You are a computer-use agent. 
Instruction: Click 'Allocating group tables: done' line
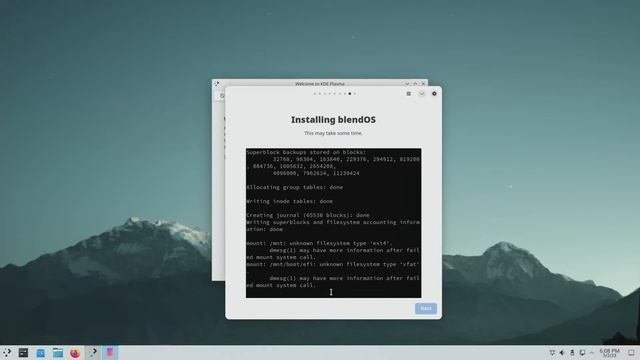pyautogui.click(x=295, y=187)
